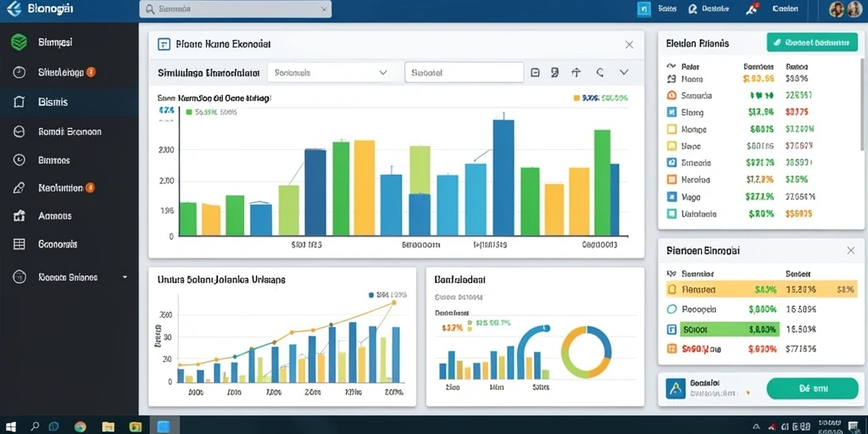Click the search field in top bar
This screenshot has height=434, width=868.
(x=236, y=9)
